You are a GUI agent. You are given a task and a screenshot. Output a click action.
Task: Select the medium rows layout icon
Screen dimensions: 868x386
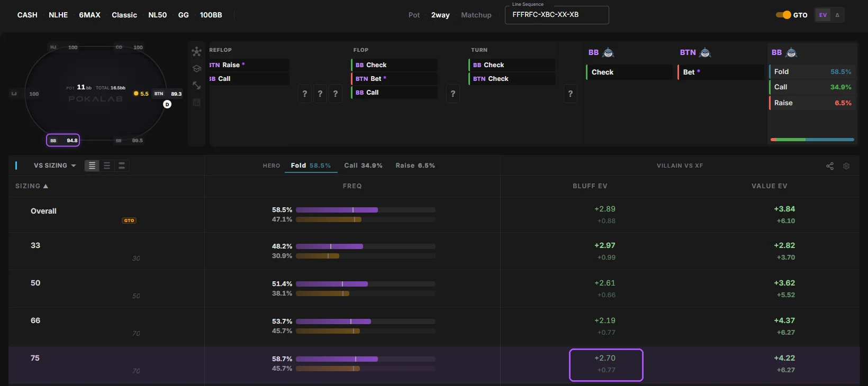coord(107,166)
